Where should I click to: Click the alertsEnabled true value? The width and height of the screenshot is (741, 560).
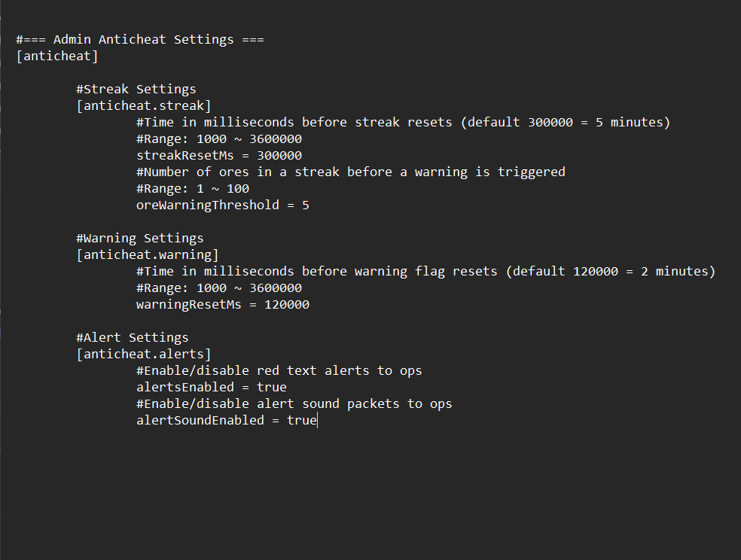point(272,387)
